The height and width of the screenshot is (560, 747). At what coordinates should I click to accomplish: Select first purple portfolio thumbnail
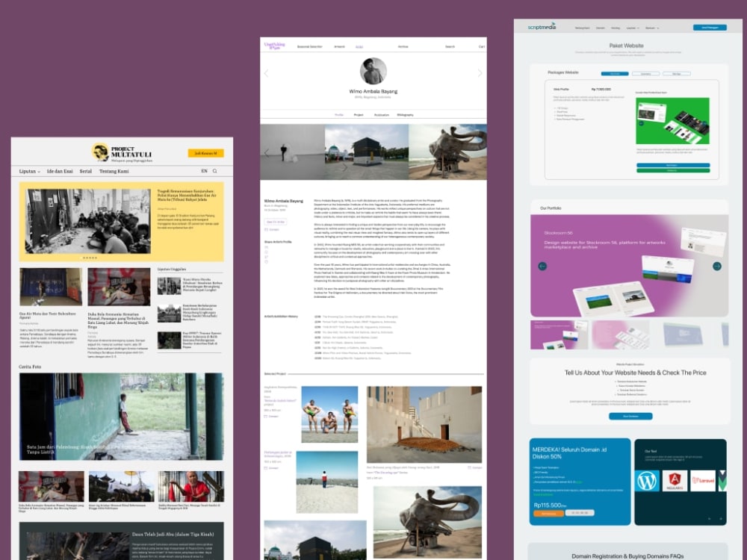pyautogui.click(x=559, y=335)
